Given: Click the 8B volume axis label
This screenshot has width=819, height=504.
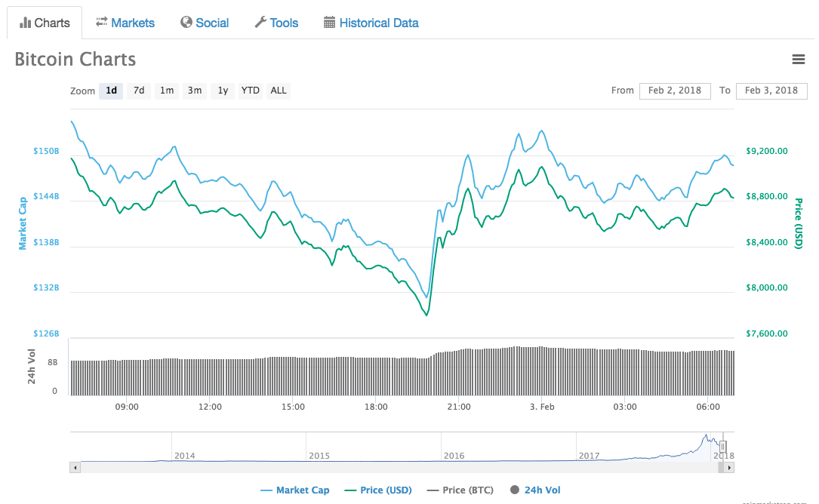Looking at the screenshot, I should [x=52, y=362].
